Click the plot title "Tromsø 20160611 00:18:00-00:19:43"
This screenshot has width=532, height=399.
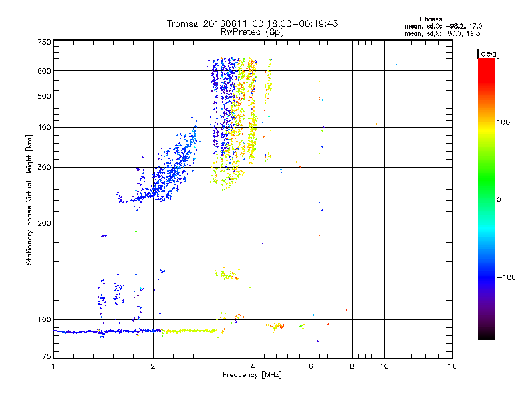(x=252, y=23)
